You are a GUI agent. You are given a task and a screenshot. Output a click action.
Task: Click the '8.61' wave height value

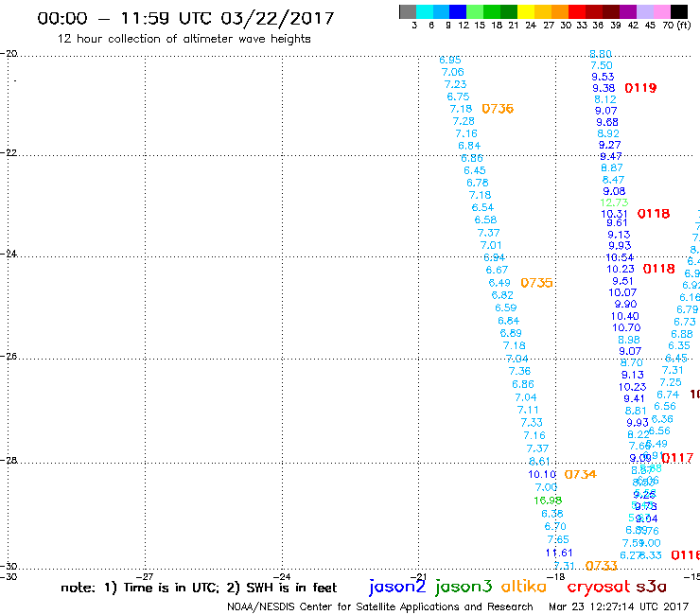tap(539, 462)
